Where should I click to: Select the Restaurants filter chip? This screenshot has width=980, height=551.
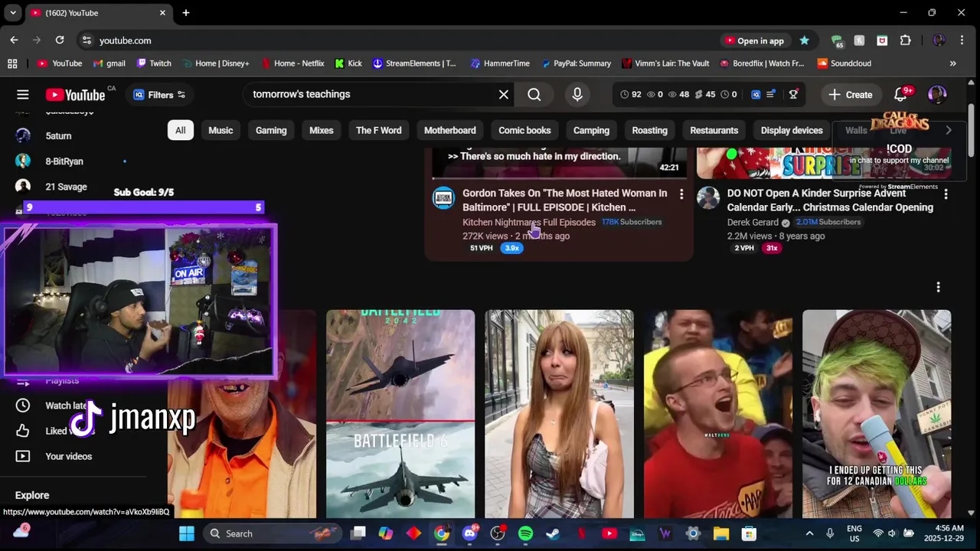pyautogui.click(x=714, y=130)
